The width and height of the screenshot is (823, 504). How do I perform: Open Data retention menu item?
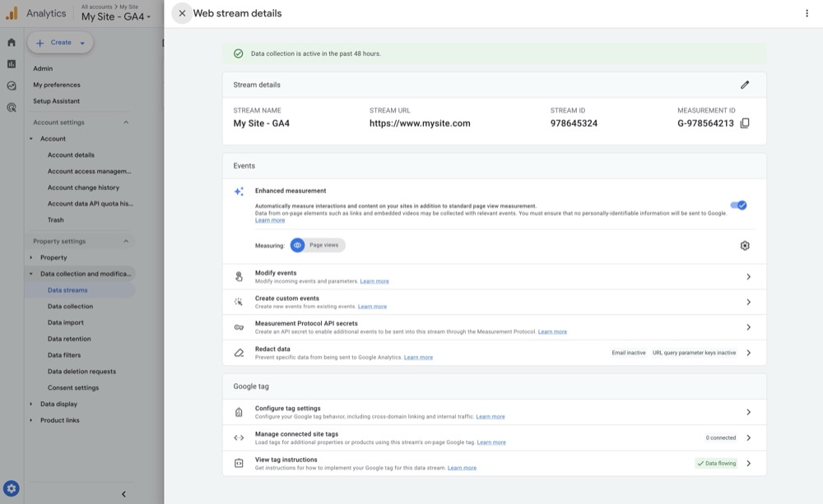69,339
